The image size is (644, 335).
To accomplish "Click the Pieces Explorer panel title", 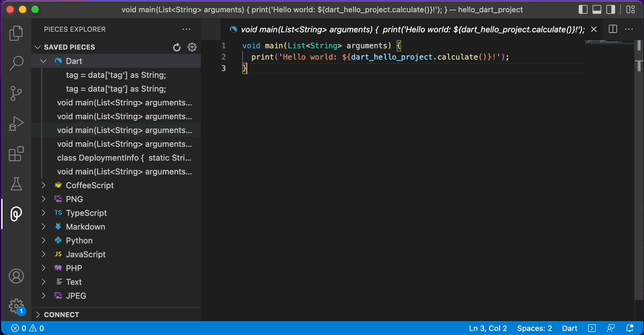I will coord(75,29).
